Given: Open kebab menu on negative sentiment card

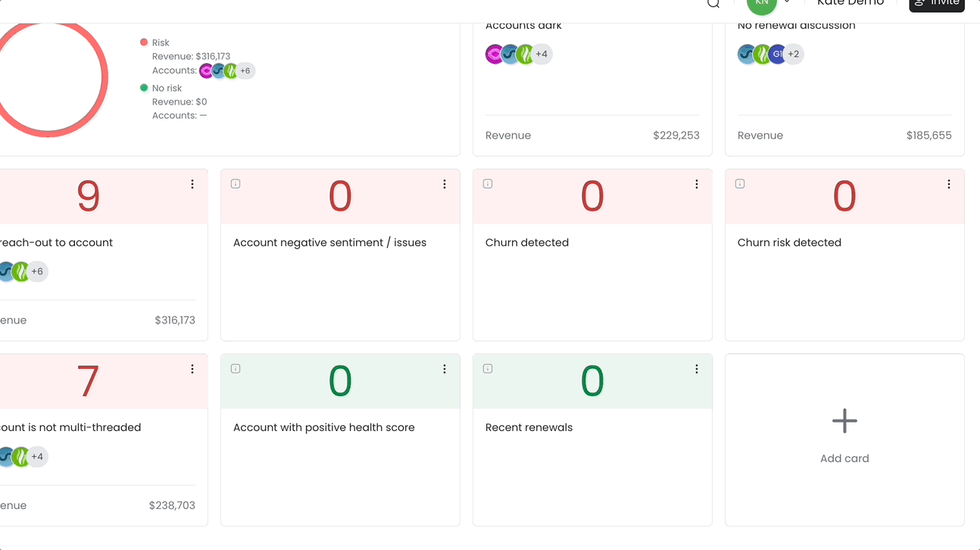Looking at the screenshot, I should (x=445, y=184).
